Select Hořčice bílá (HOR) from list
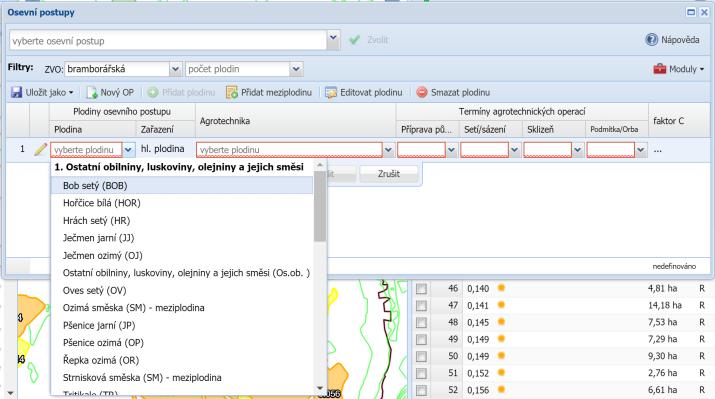Screen dimensions: 715x399 182,203
